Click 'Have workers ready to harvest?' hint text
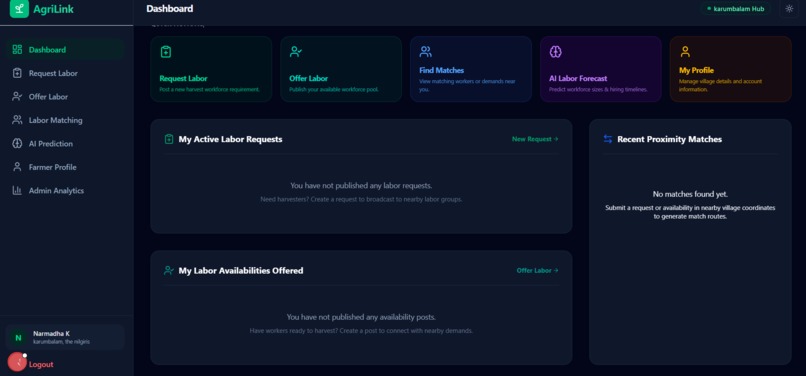 click(x=361, y=331)
